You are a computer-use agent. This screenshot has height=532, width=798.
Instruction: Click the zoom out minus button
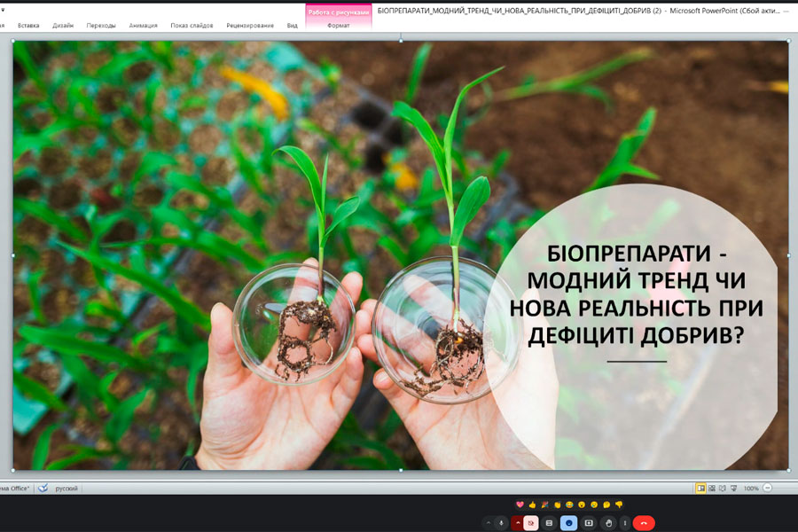[768, 488]
